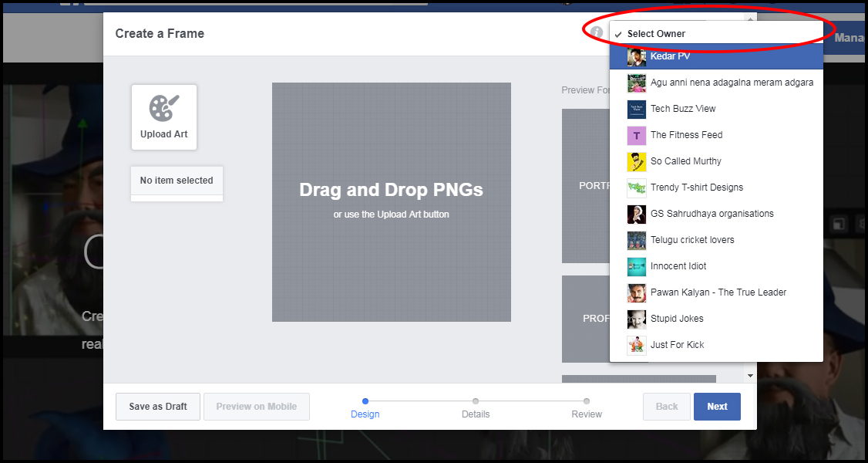
Task: Select Innocent Idiot as owner
Action: click(716, 265)
